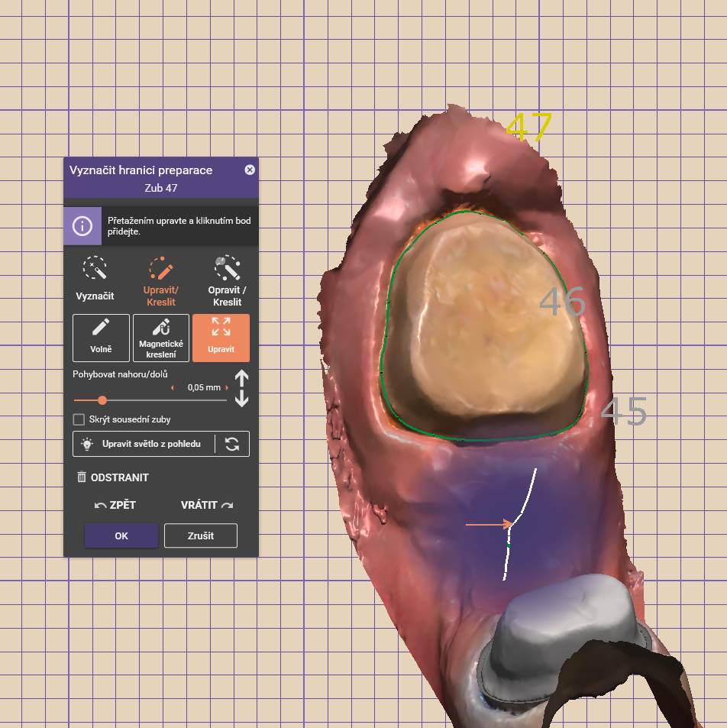Redo with the VRÁTIT button

(x=207, y=506)
